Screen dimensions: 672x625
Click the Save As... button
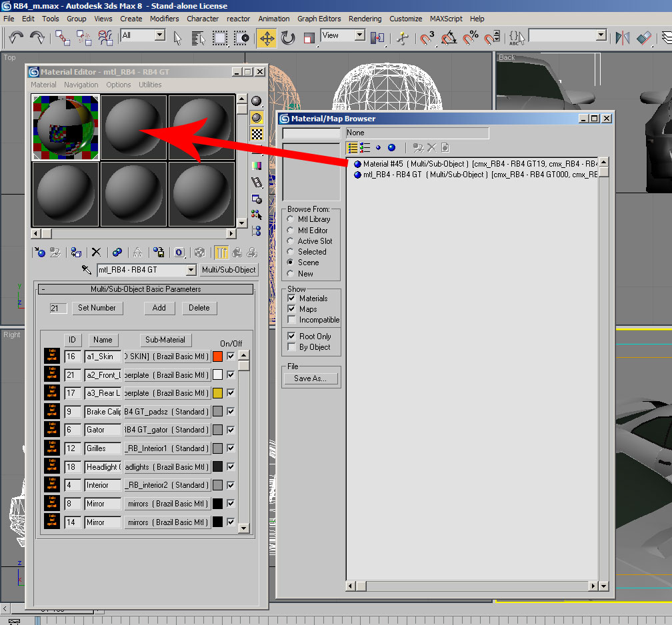[310, 378]
